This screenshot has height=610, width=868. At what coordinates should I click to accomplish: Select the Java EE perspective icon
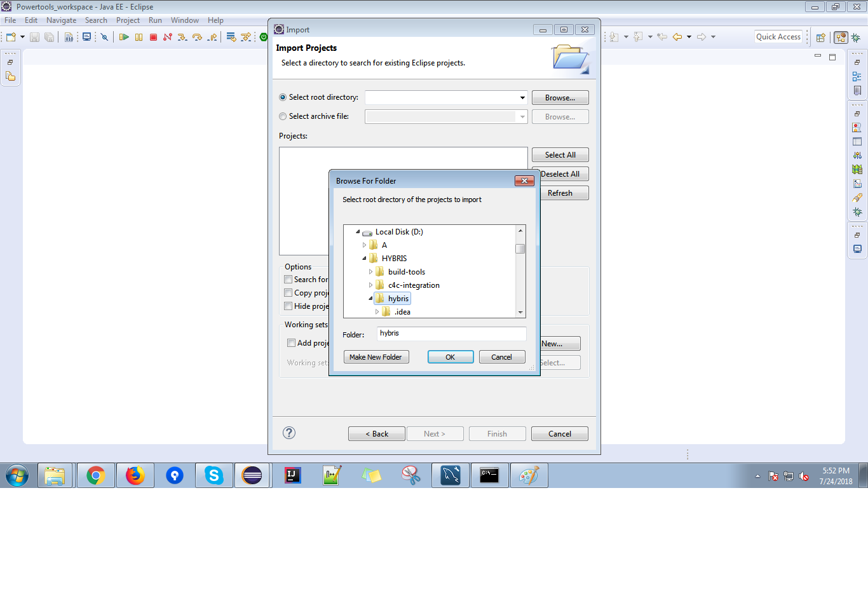pos(840,37)
